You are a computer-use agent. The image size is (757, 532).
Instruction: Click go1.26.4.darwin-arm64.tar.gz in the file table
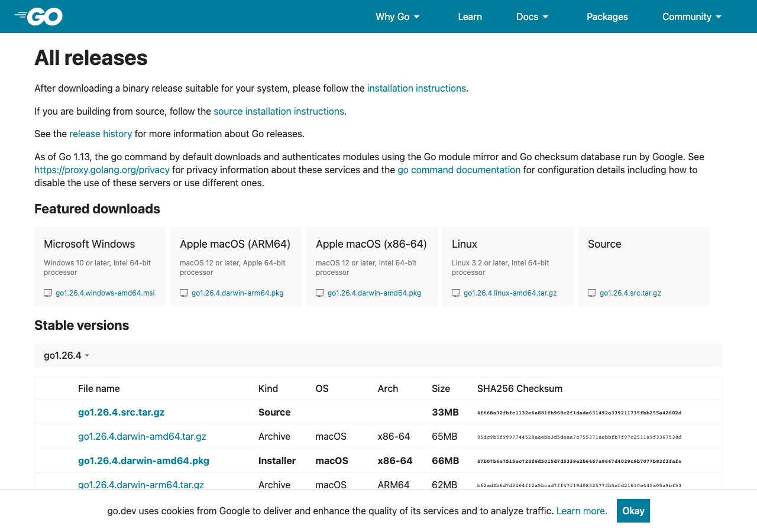click(x=141, y=485)
